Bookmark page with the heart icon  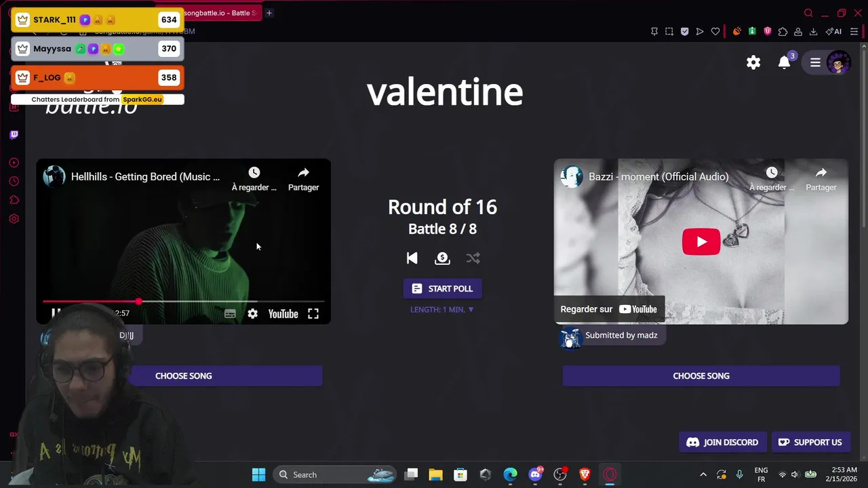point(715,31)
